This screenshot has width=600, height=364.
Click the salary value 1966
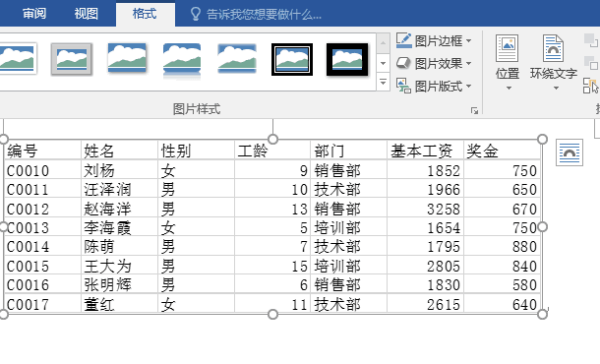click(443, 190)
